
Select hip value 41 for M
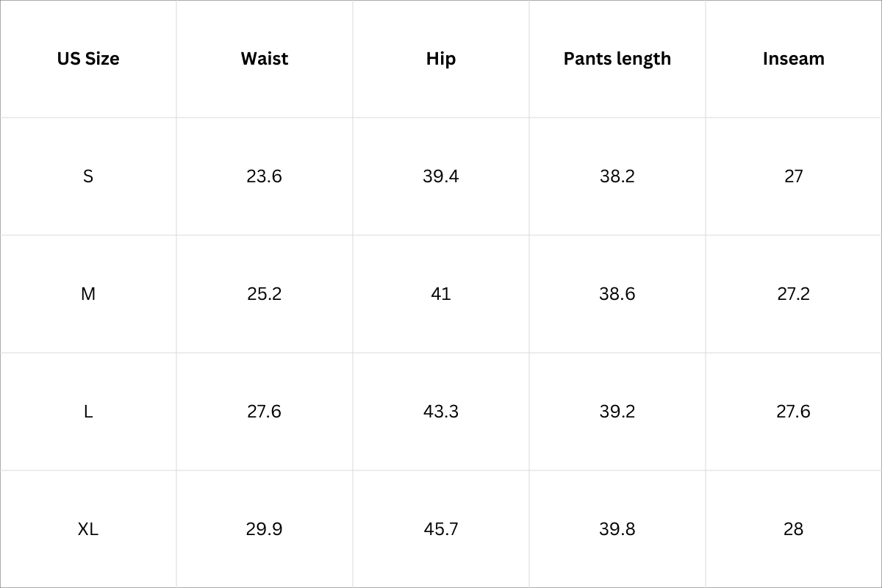pyautogui.click(x=441, y=294)
